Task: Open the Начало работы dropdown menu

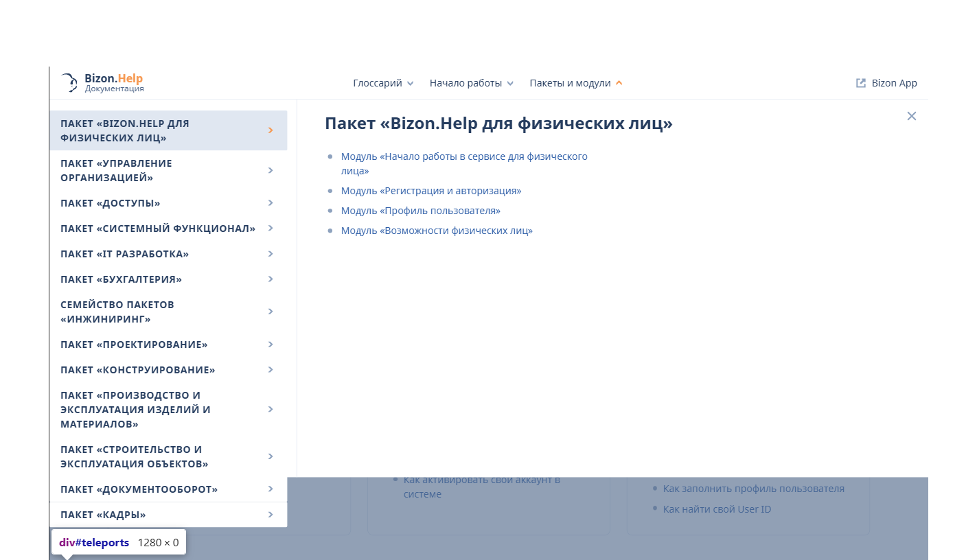Action: coord(471,83)
